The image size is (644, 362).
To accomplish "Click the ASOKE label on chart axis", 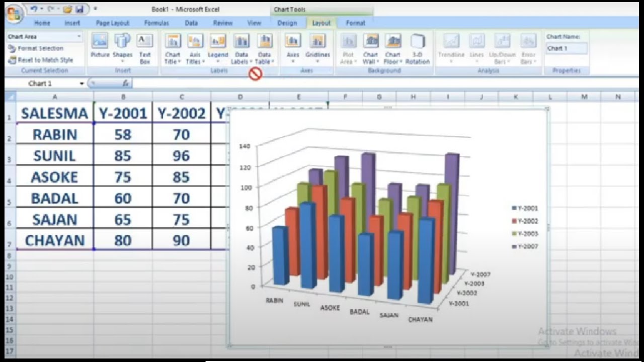I will coord(330,308).
